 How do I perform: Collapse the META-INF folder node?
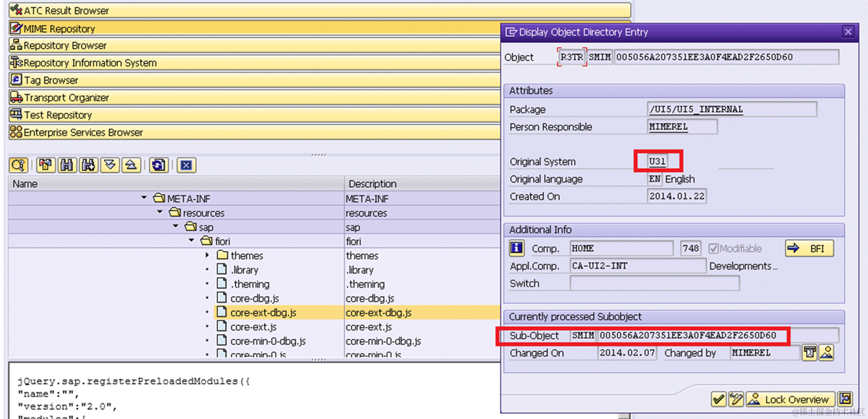pos(144,198)
